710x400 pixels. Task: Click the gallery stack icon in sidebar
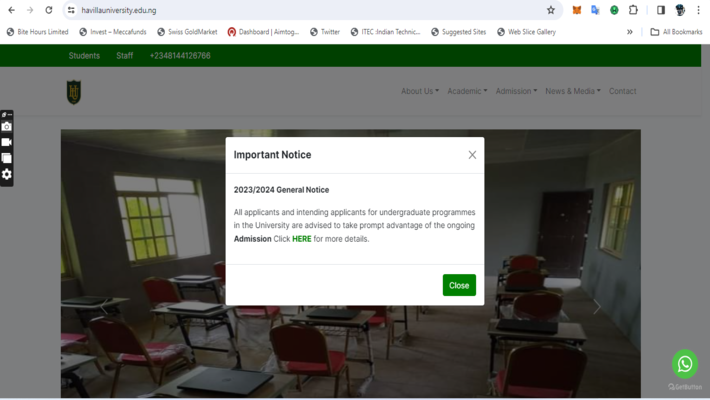point(7,158)
